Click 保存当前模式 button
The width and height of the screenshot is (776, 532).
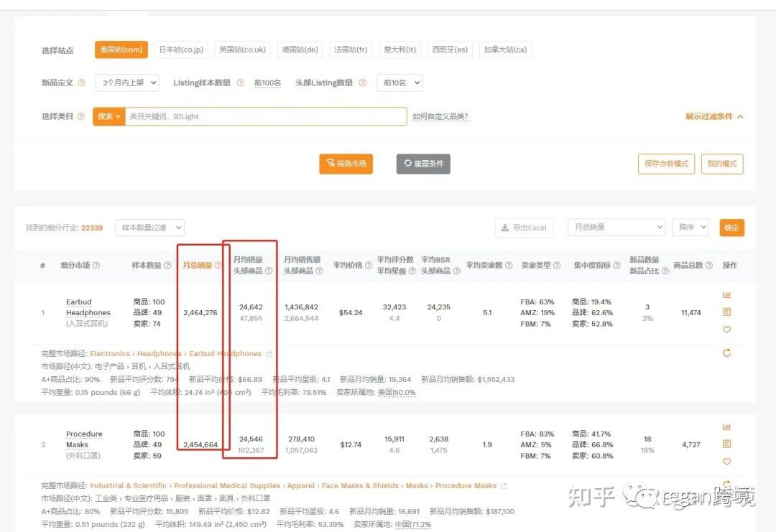click(x=666, y=164)
